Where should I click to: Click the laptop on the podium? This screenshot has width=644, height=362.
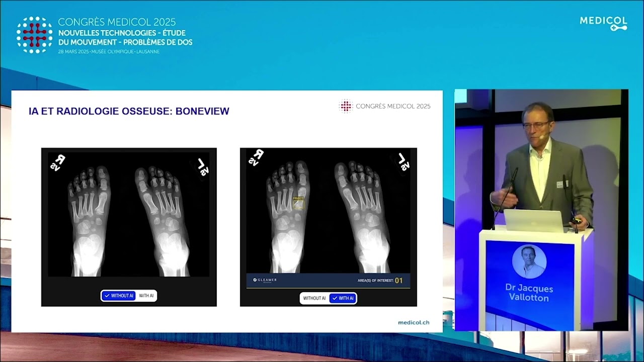533,221
